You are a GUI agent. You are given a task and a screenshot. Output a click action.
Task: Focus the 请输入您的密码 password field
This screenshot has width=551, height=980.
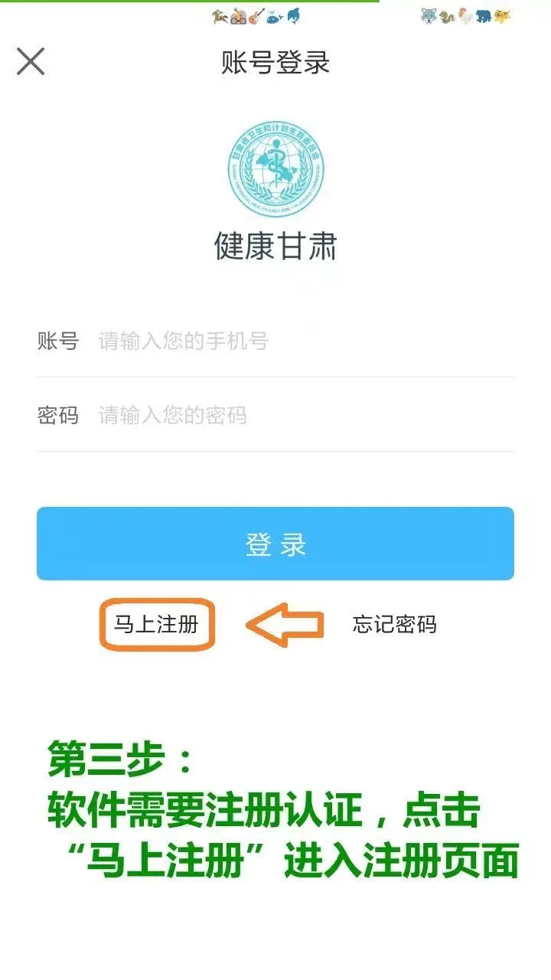pos(275,415)
